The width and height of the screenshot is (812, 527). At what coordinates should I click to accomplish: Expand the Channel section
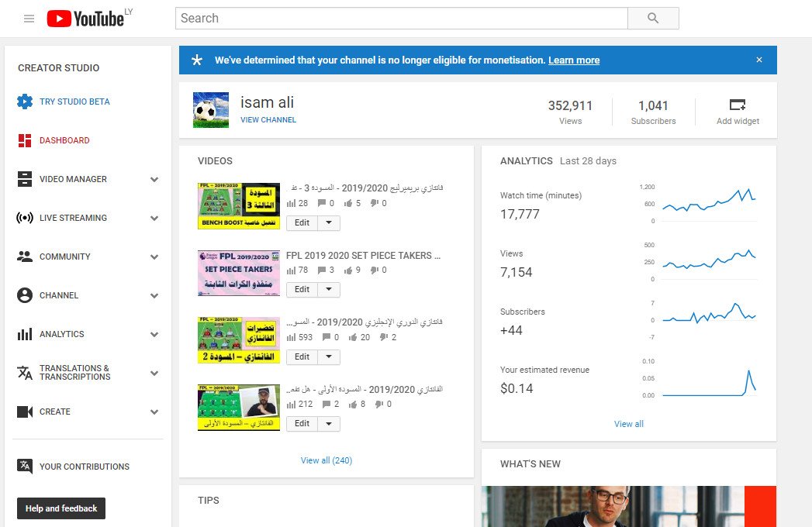tap(154, 295)
